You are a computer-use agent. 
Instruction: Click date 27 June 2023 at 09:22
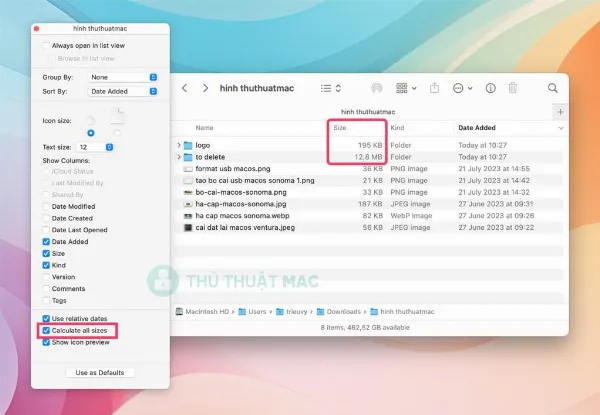(x=496, y=228)
